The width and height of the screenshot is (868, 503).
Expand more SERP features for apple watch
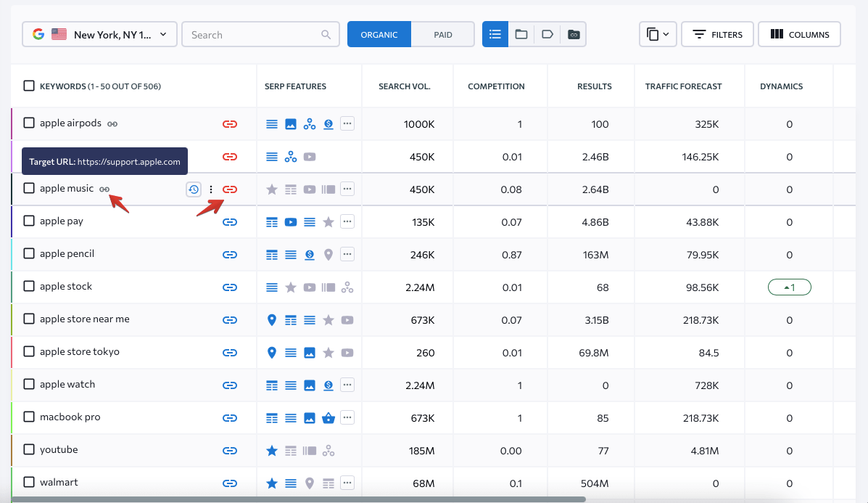[x=347, y=385]
